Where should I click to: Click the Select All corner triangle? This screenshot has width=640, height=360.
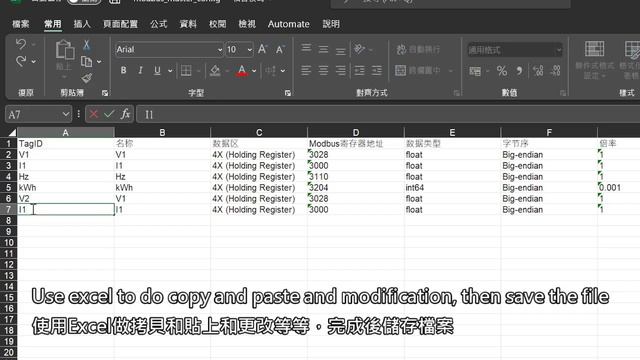tap(12, 132)
